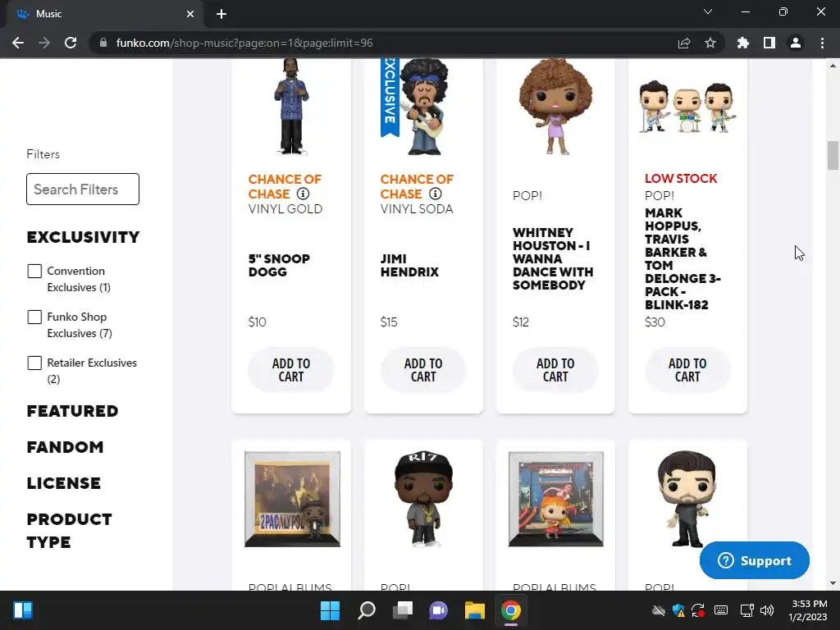Click the scrollbar down arrow
The image size is (840, 630).
(833, 583)
